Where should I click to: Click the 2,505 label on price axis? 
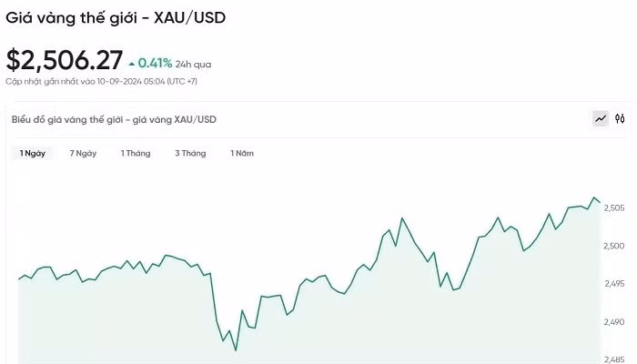coord(612,207)
